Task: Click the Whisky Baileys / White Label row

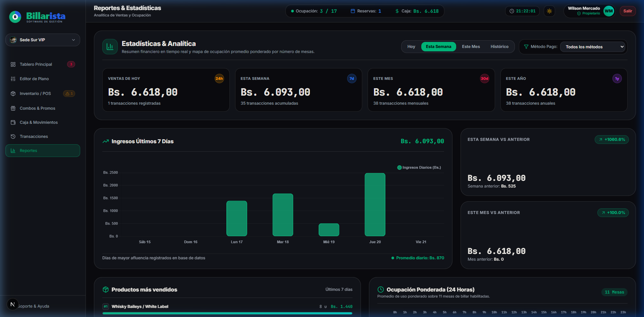Action: coord(227,307)
